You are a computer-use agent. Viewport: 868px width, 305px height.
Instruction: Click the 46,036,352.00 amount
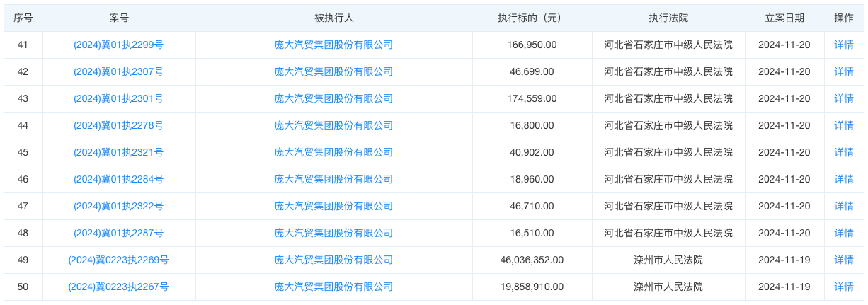pyautogui.click(x=532, y=260)
